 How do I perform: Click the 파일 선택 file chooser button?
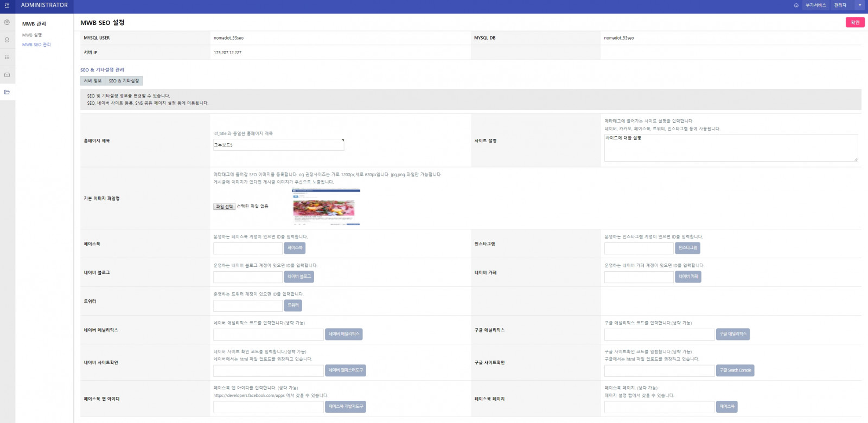click(x=224, y=207)
